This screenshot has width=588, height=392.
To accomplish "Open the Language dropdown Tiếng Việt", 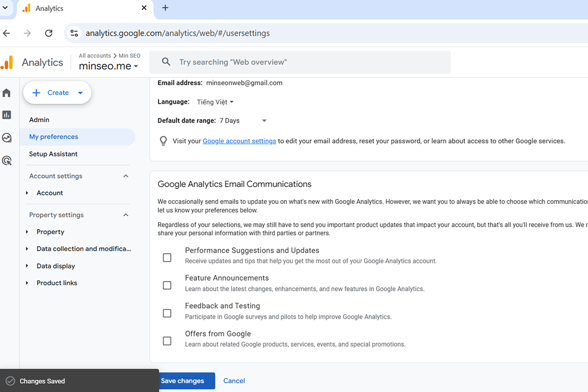I will point(215,102).
